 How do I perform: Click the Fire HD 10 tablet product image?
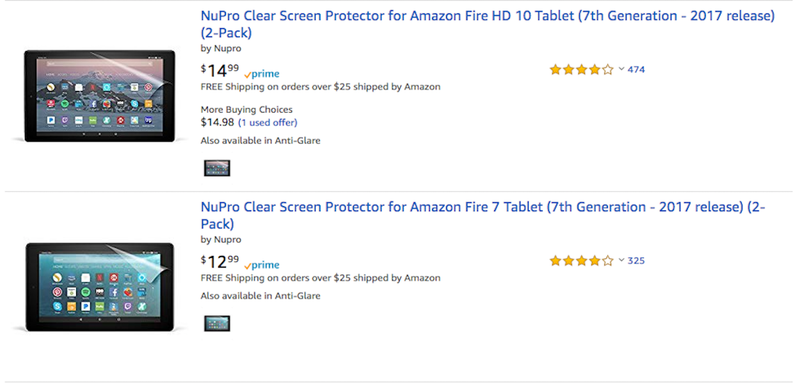pos(100,95)
